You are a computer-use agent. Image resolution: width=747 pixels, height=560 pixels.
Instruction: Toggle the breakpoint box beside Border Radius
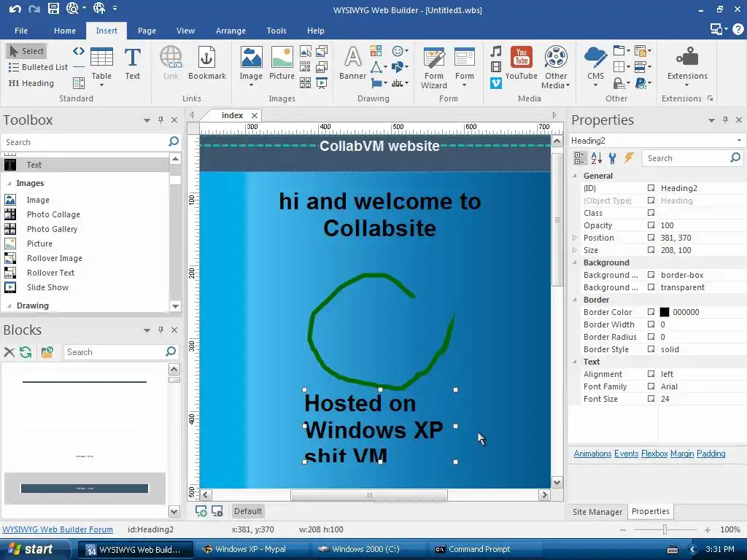(651, 337)
